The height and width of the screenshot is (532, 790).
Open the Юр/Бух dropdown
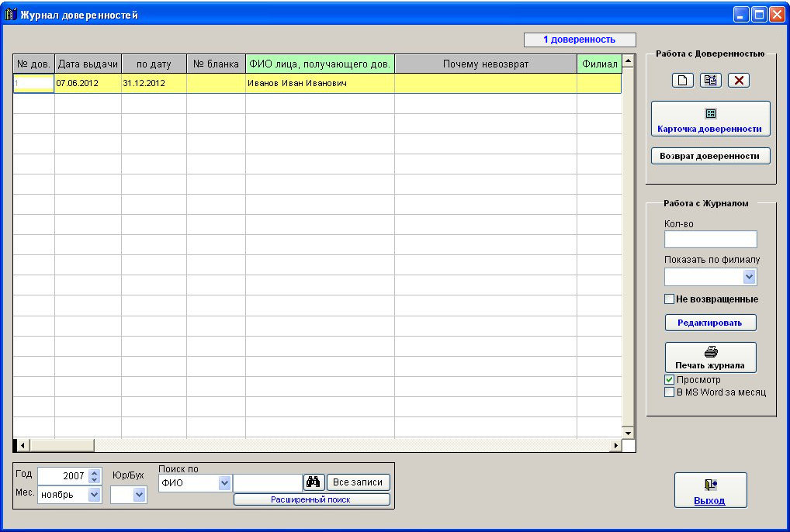(140, 495)
